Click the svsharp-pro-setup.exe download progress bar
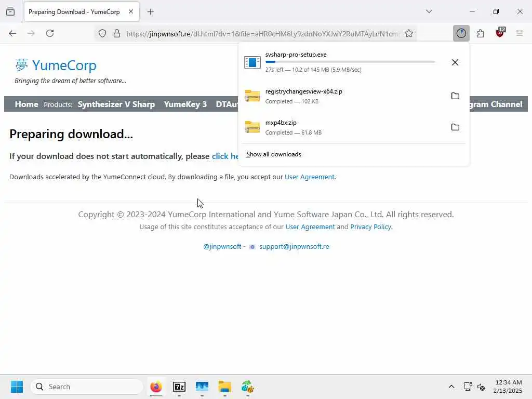Viewport: 532px width, 399px height. tap(350, 62)
